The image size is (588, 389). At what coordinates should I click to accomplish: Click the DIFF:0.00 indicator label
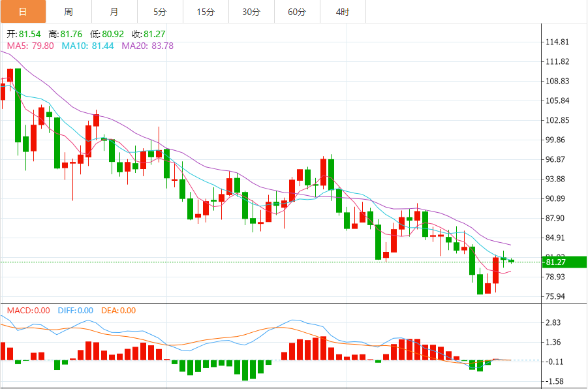coord(75,311)
